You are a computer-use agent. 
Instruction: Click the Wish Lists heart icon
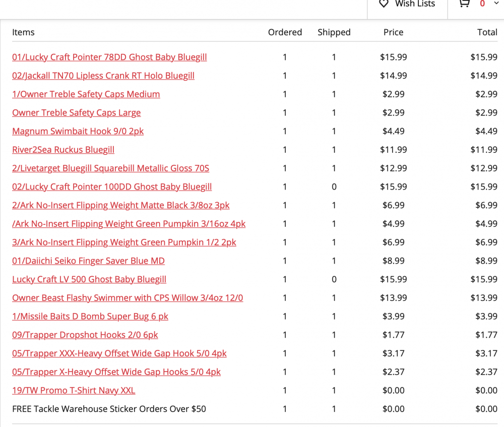point(384,4)
